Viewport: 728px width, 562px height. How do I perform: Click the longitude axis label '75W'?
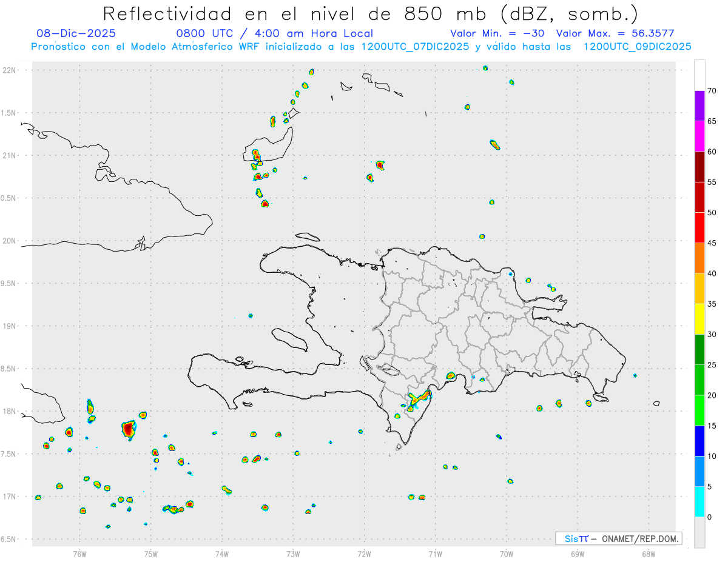tap(150, 554)
